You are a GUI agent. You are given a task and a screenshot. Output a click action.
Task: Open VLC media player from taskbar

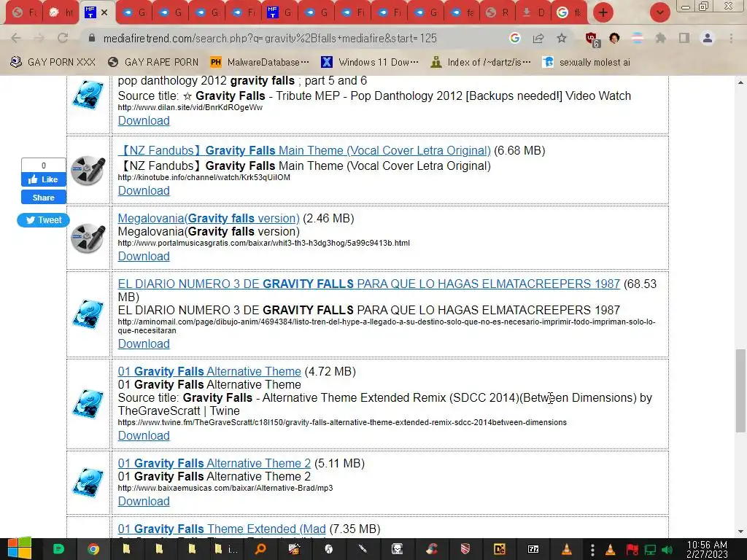pos(566,549)
